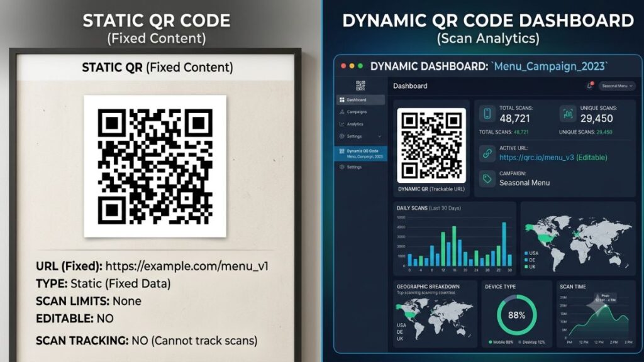Open the Settings item below Dynamic QR Code
This screenshot has width=644, height=362.
[x=360, y=167]
